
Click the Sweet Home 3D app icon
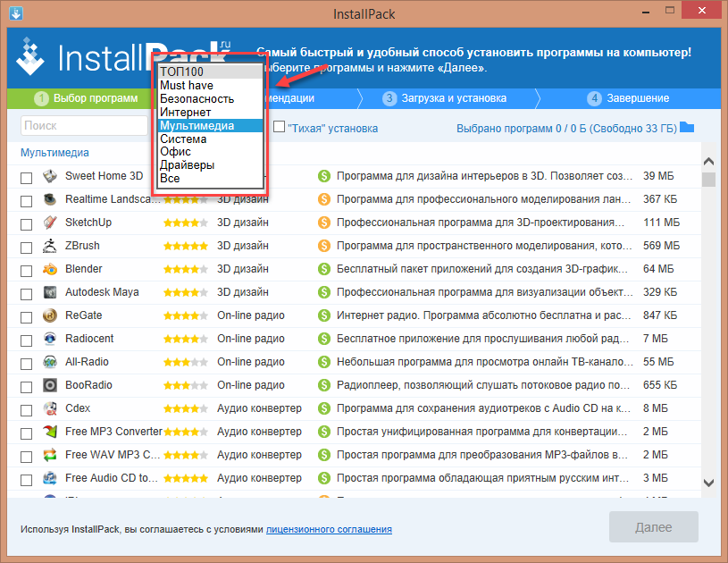(52, 176)
